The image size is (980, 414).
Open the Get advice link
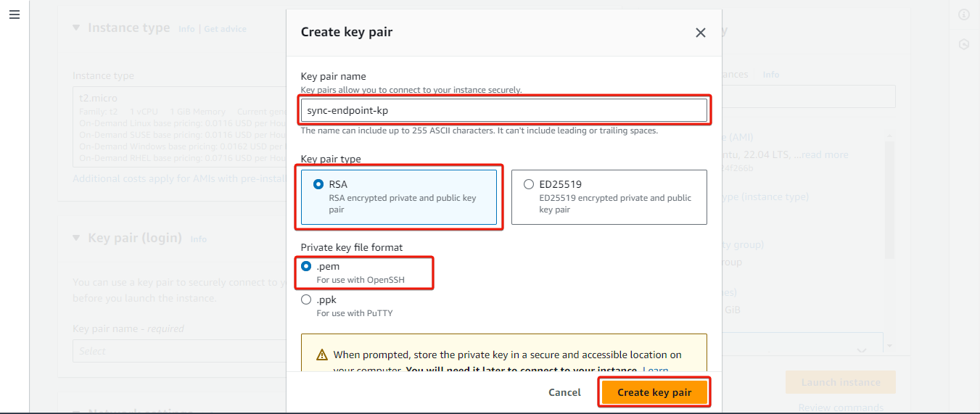(x=225, y=29)
